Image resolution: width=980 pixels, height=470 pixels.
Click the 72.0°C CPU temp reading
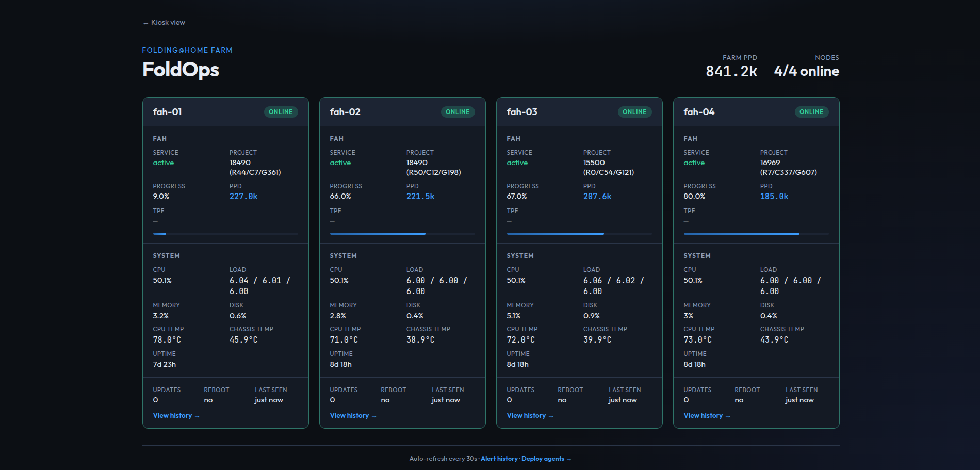point(521,340)
